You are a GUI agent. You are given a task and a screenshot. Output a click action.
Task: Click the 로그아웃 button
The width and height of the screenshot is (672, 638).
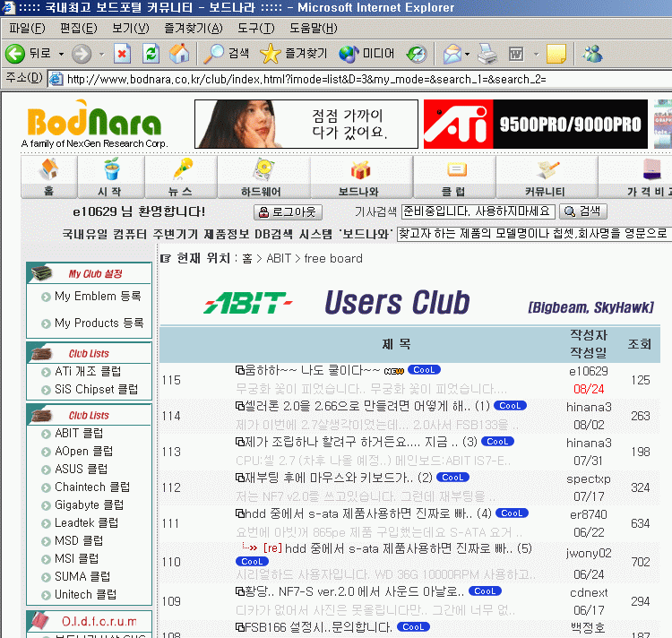[x=288, y=212]
